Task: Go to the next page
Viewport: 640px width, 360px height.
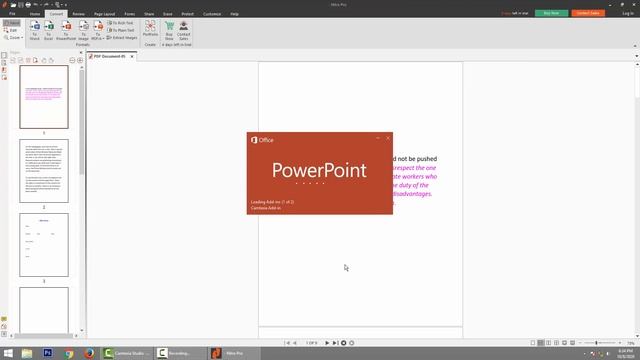Action: 327,343
